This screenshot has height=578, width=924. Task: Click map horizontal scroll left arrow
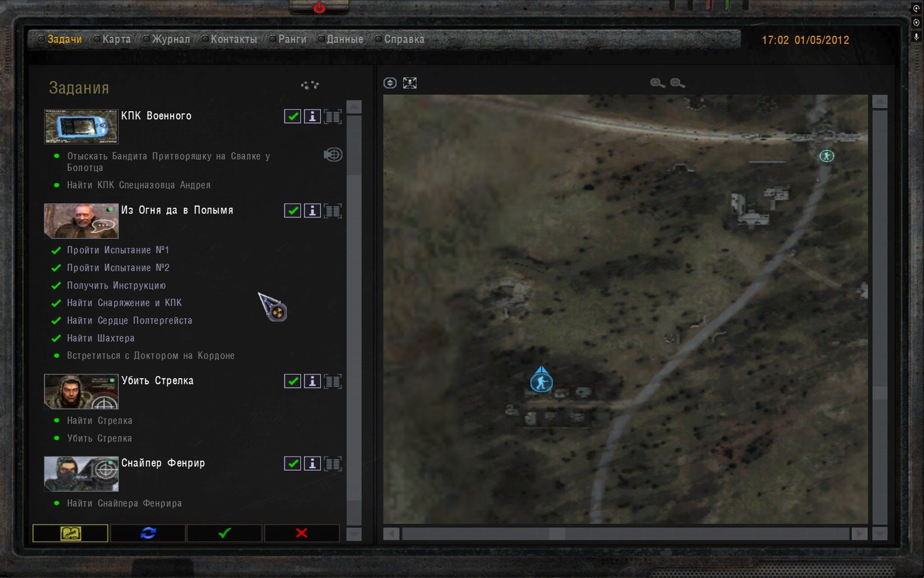(x=391, y=534)
